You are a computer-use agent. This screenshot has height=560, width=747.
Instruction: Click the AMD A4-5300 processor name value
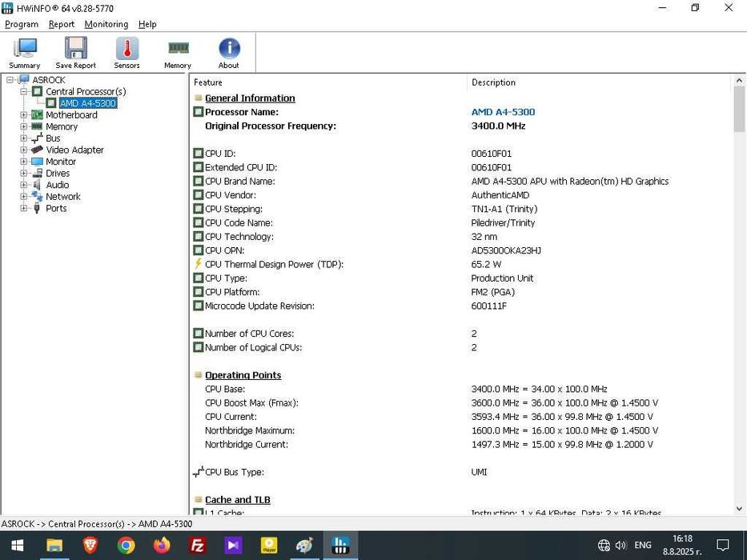click(x=503, y=112)
